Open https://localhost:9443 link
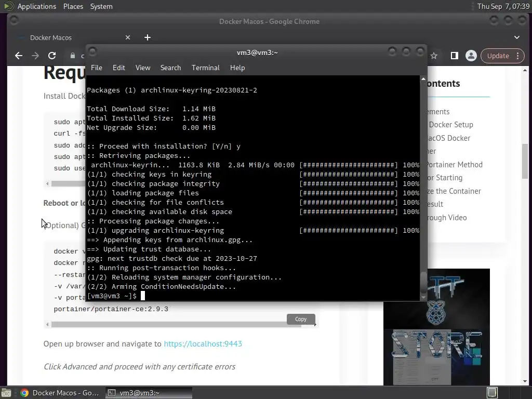 (x=203, y=344)
